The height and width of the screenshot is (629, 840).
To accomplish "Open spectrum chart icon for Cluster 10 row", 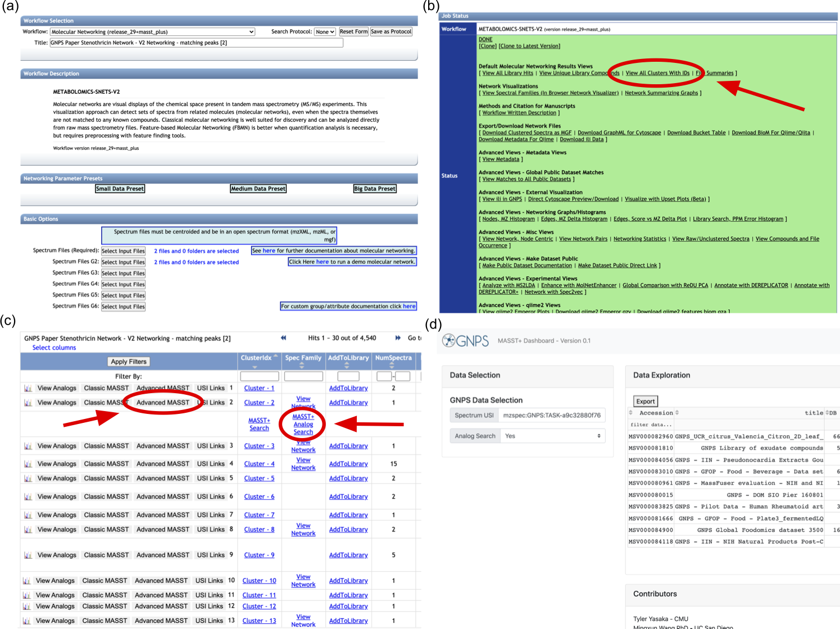I will [x=26, y=581].
